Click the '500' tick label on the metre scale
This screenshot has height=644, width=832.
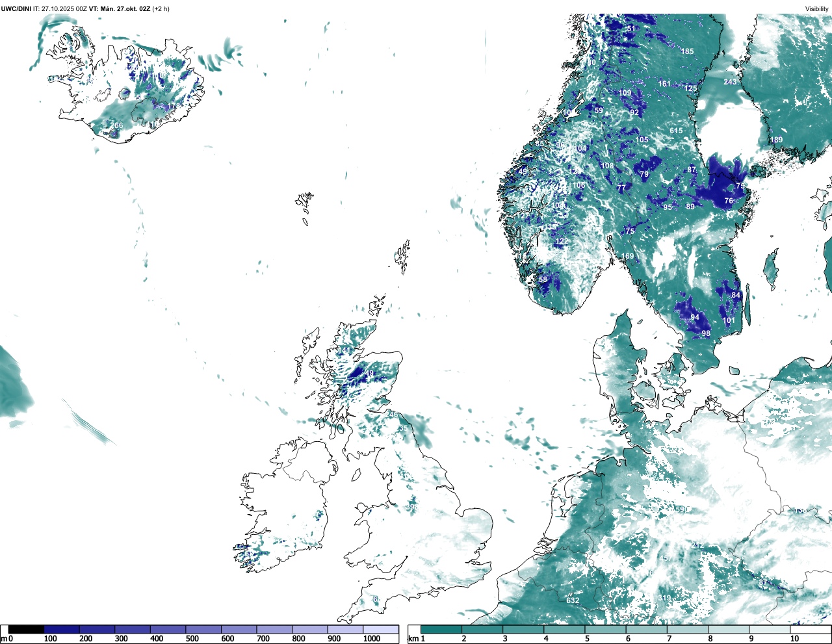[x=192, y=639]
